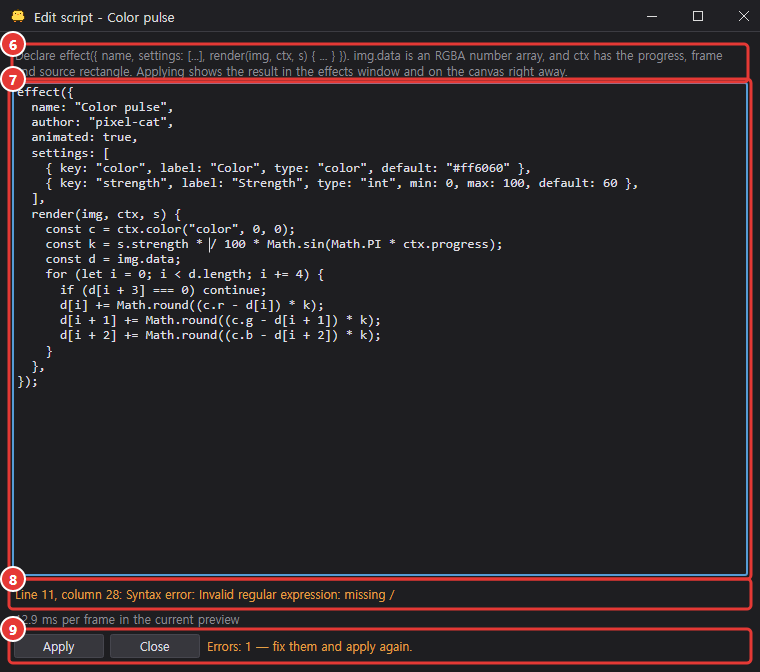The height and width of the screenshot is (672, 760).
Task: Click the app icon in title bar
Action: 18,17
